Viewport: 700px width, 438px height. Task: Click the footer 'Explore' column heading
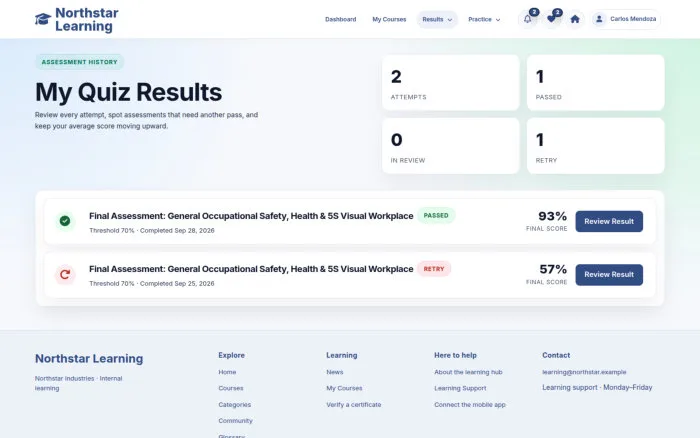[231, 355]
